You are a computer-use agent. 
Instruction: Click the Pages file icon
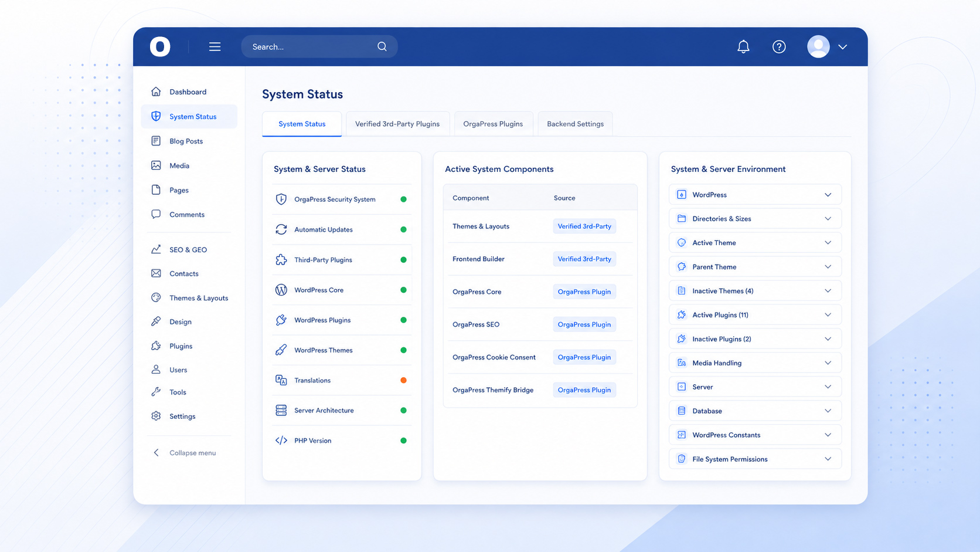pyautogui.click(x=156, y=190)
